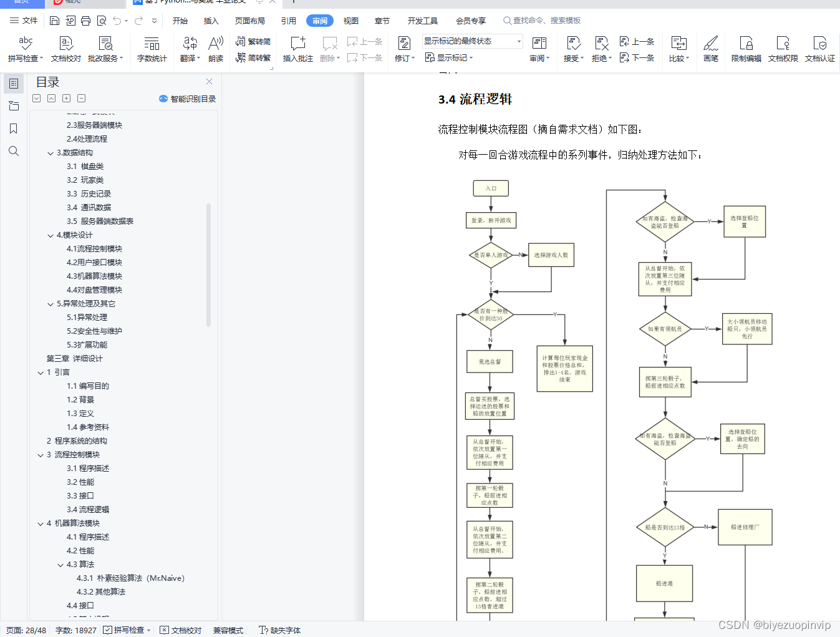The width and height of the screenshot is (840, 637).
Task: Click 上一条 previous change beside 接受
Action: [x=637, y=41]
